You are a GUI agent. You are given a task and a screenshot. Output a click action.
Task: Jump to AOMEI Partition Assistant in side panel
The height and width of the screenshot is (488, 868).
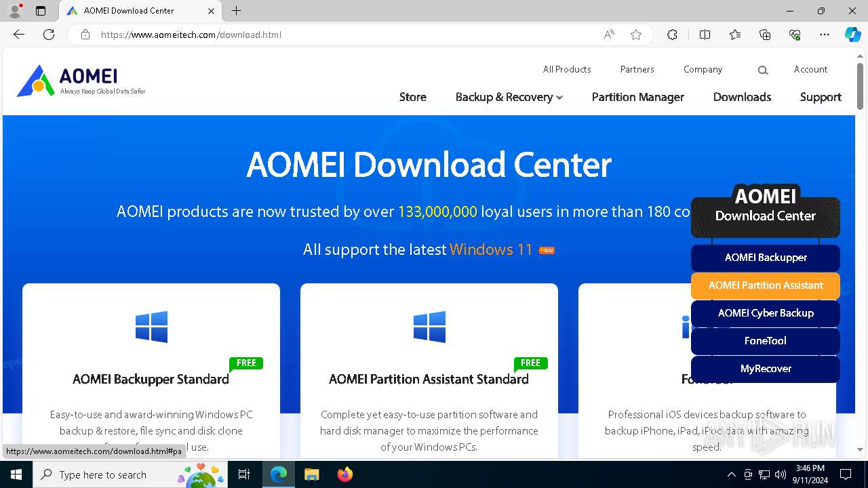[x=766, y=285]
